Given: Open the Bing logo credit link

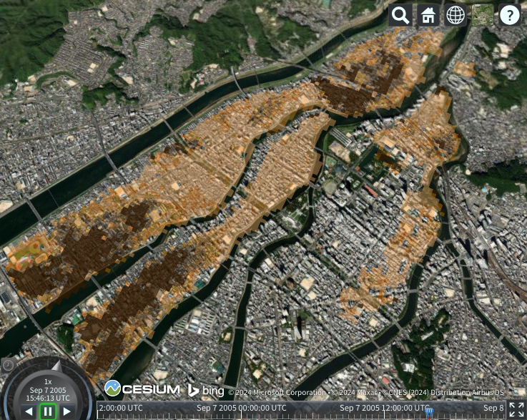Looking at the screenshot, I should [206, 390].
